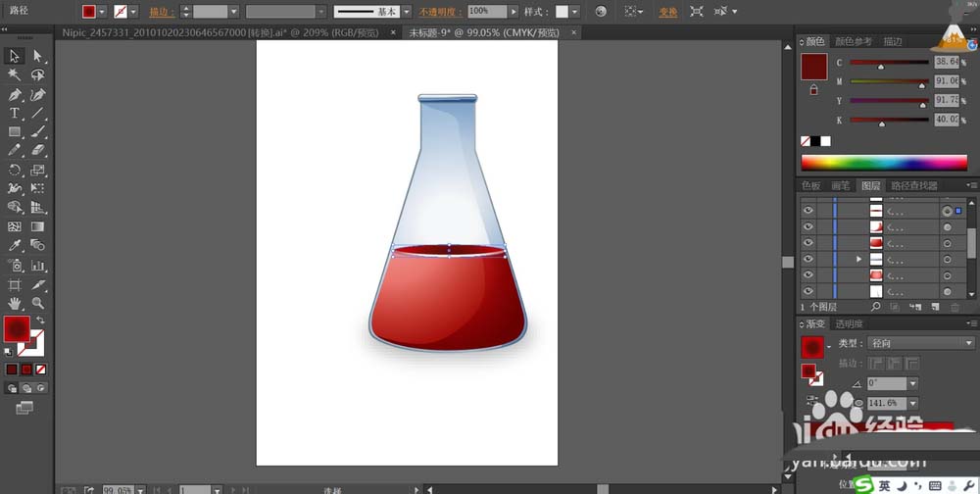Click the toolbox large red fill swatch
Viewport: 980px width, 494px height.
[x=17, y=329]
